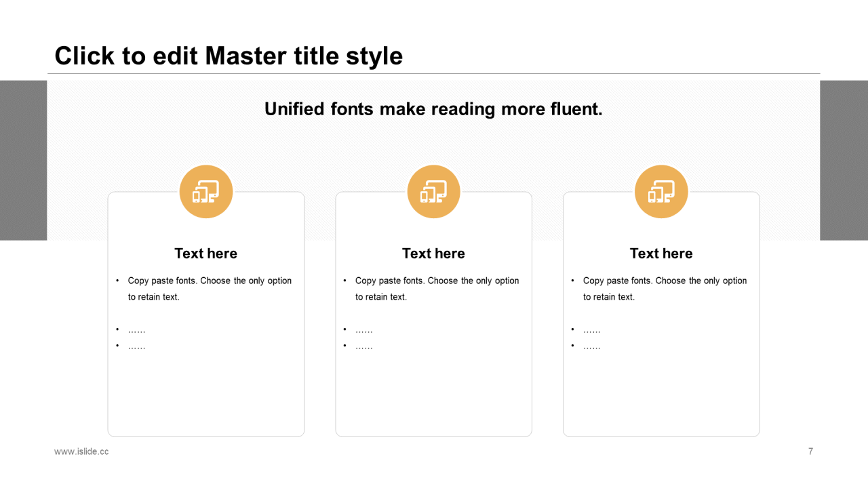
Task: Select the orange devices icon on the middle card
Action: click(x=434, y=192)
